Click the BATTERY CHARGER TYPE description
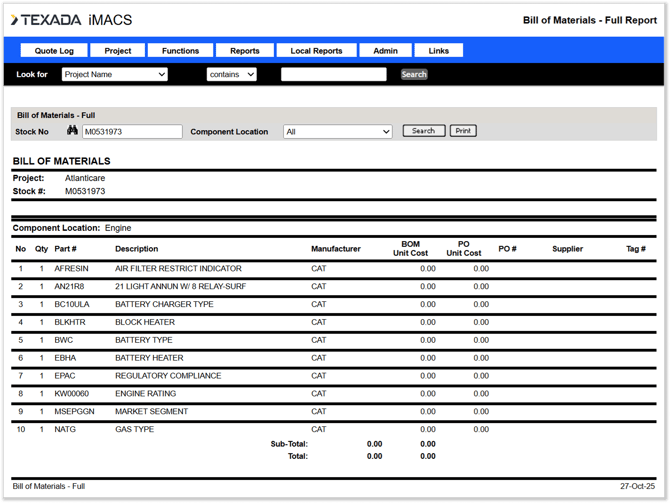 [164, 305]
